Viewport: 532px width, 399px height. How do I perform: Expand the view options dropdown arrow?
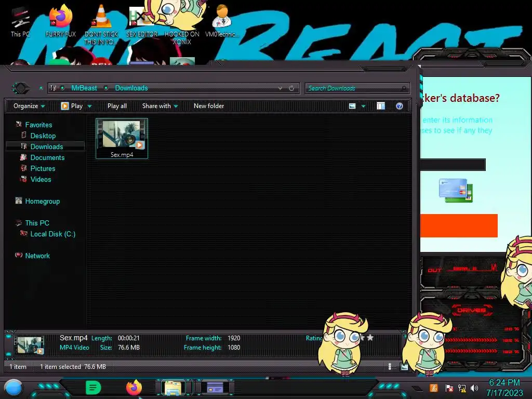(x=363, y=106)
